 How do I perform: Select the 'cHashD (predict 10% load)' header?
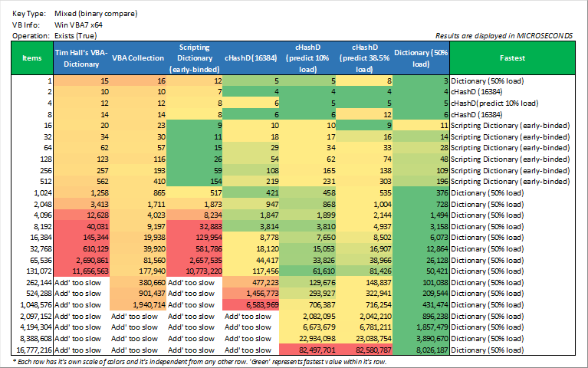(308, 57)
